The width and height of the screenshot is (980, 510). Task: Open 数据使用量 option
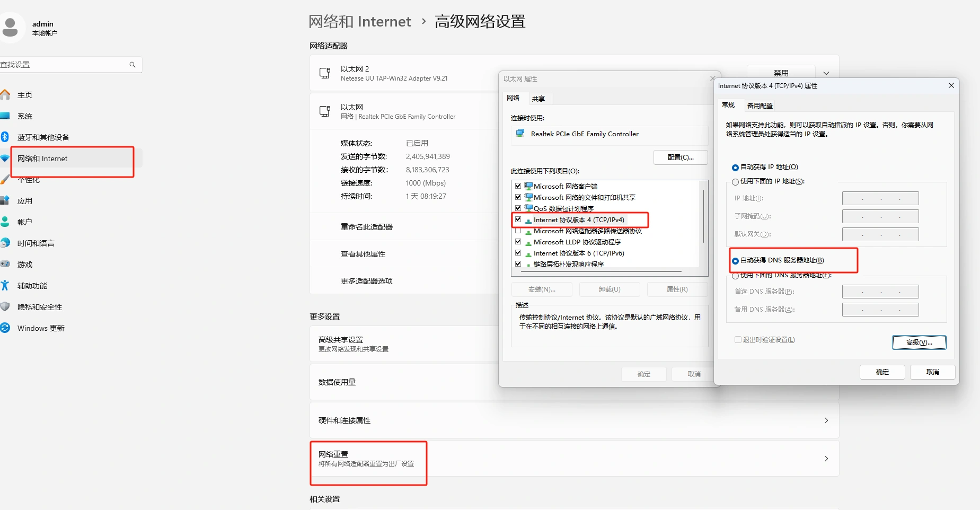[404, 382]
